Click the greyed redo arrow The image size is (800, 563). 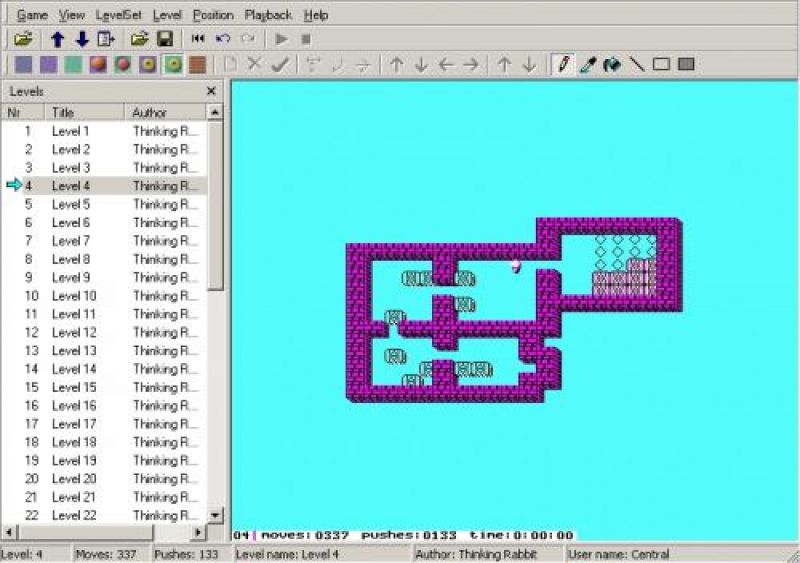[248, 39]
